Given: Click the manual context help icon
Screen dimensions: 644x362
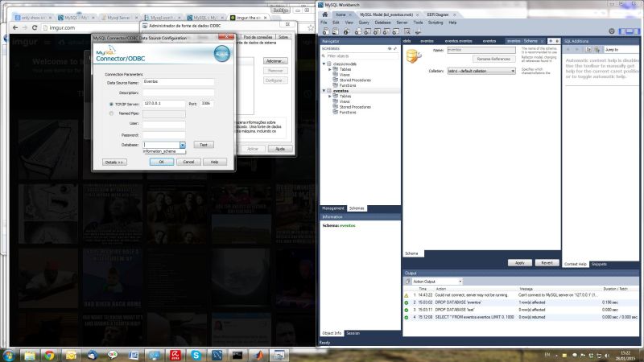Looking at the screenshot, I should [588, 49].
